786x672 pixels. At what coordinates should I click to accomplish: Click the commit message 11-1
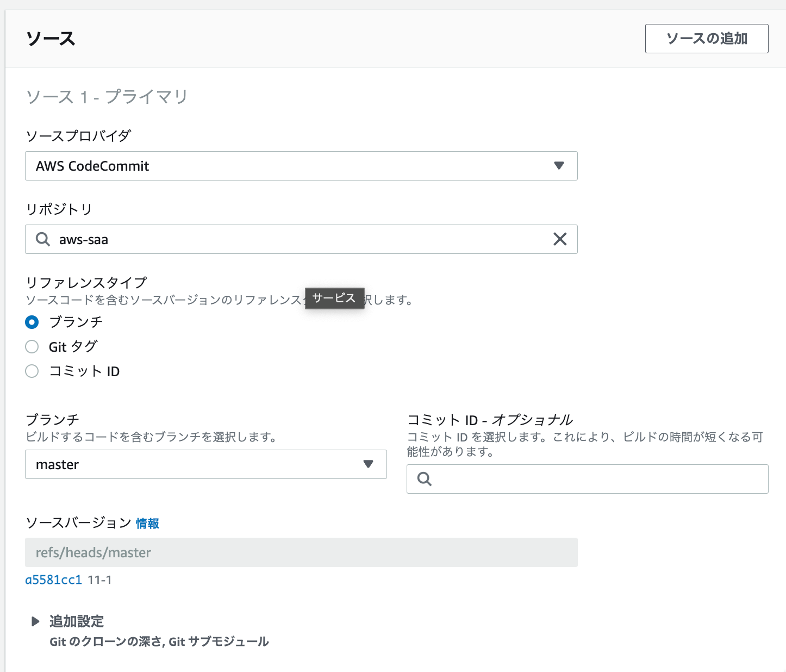point(99,580)
